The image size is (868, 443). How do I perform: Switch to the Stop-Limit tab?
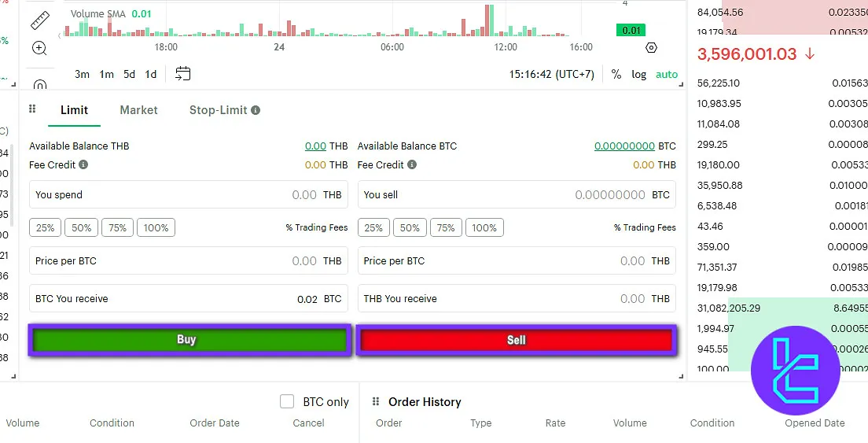(x=218, y=110)
